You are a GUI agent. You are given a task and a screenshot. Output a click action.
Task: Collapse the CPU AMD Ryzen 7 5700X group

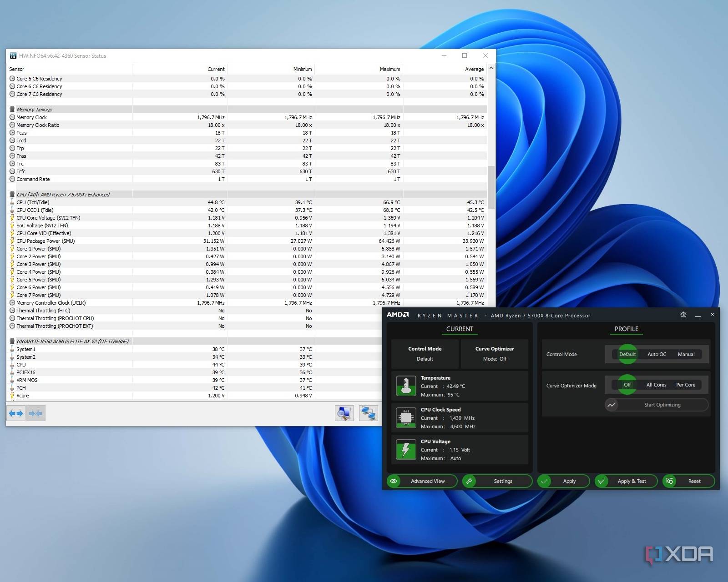click(12, 195)
